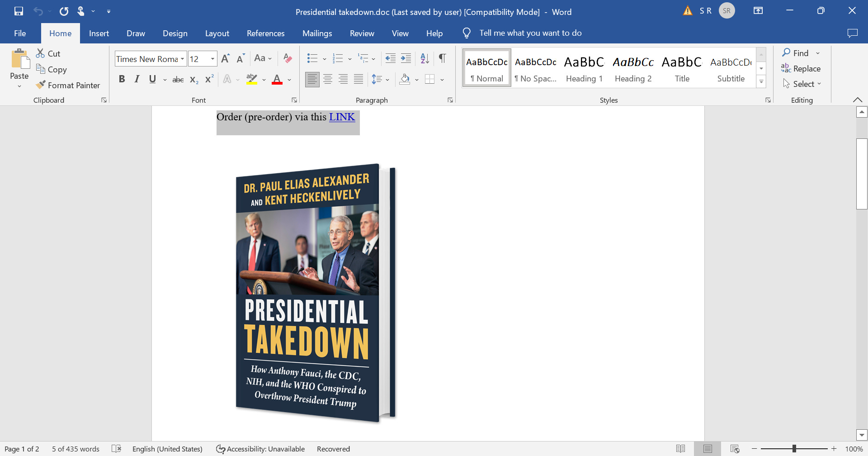
Task: Toggle Bold formatting
Action: click(x=122, y=79)
